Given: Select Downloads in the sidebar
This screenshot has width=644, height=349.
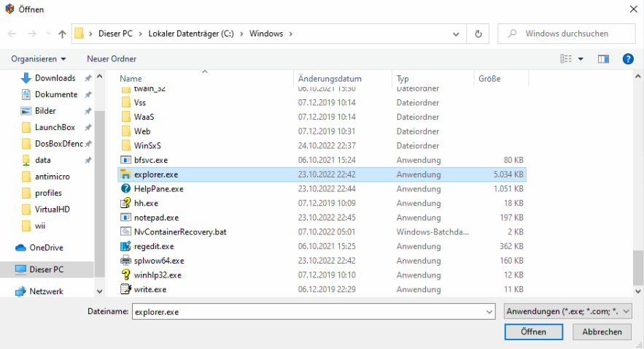Looking at the screenshot, I should tap(55, 78).
